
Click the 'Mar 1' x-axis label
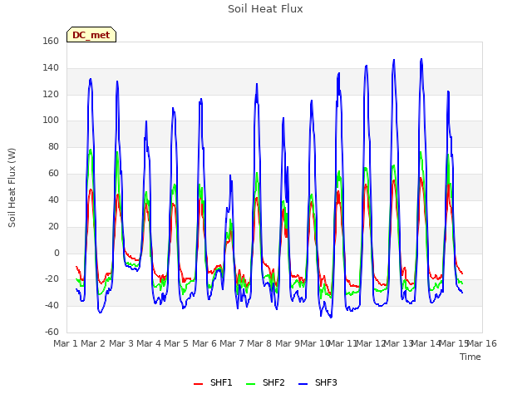pyautogui.click(x=66, y=343)
